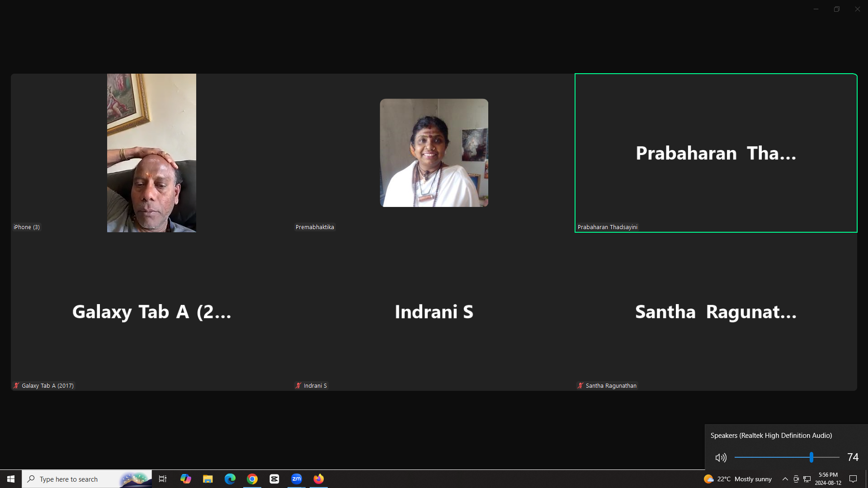
Task: Open Task View button
Action: pyautogui.click(x=163, y=479)
